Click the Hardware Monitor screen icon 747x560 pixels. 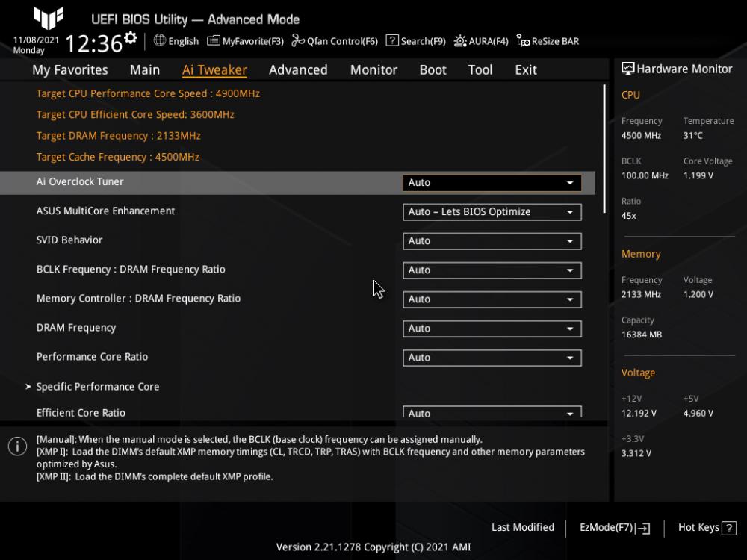(x=628, y=69)
